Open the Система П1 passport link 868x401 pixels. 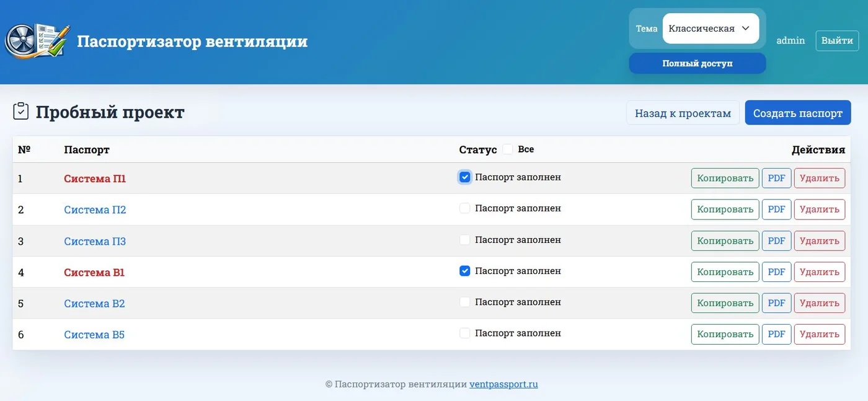95,178
